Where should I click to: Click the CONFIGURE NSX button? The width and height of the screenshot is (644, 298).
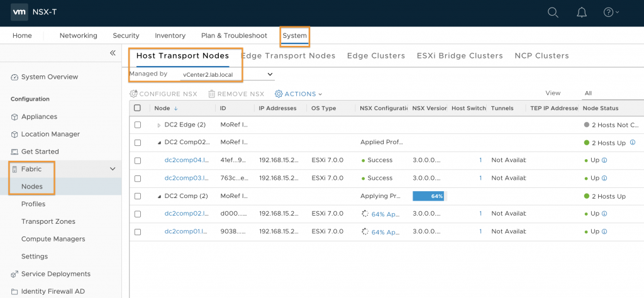164,94
